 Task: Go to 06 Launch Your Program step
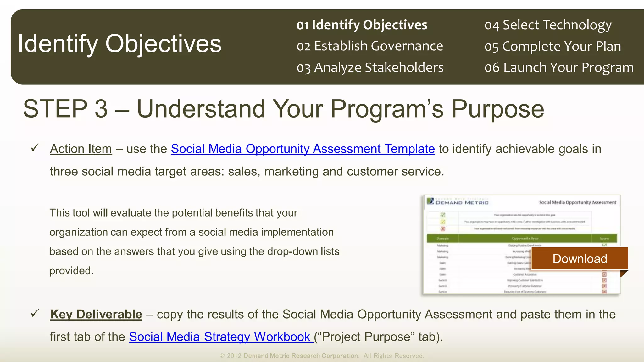(559, 68)
